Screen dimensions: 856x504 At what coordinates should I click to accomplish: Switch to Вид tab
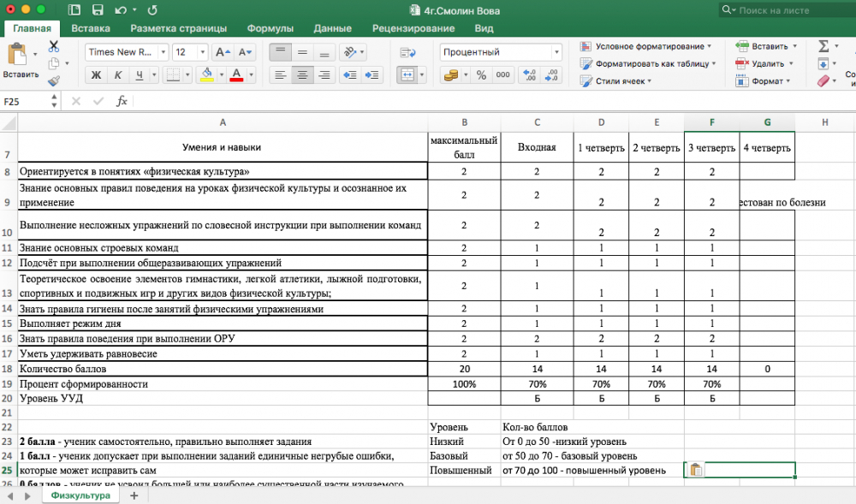484,28
